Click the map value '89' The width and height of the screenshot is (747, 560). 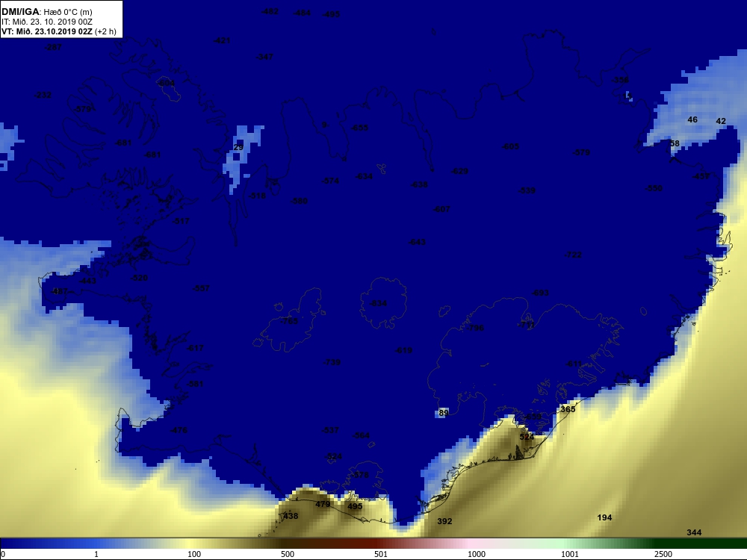444,413
